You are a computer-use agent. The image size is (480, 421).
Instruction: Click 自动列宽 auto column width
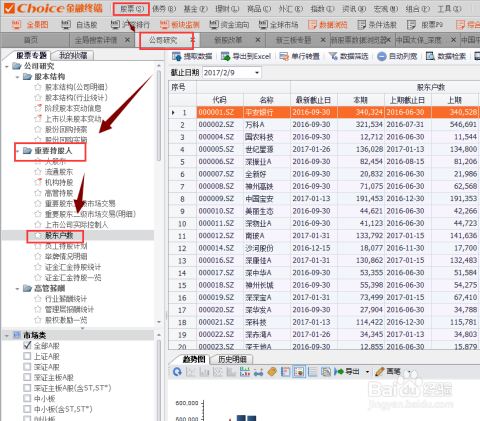pyautogui.click(x=397, y=56)
